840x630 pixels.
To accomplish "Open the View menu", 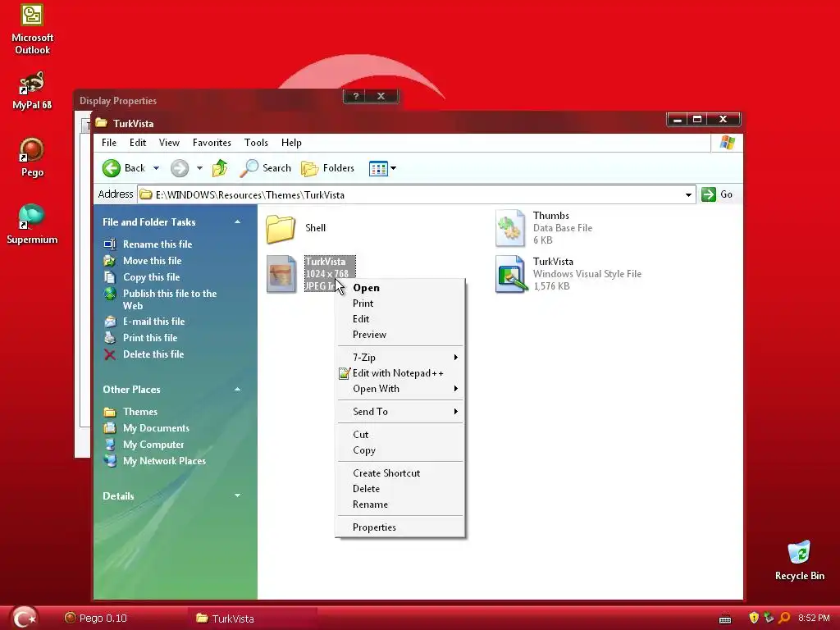I will tap(169, 143).
